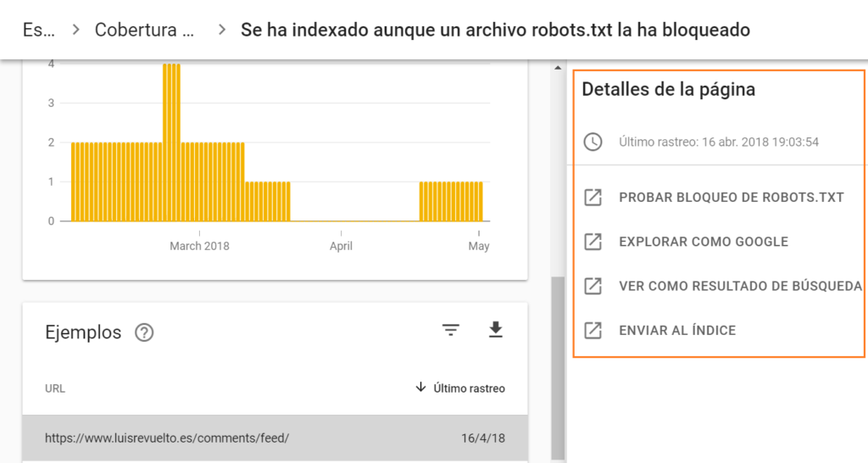The height and width of the screenshot is (463, 868).
Task: Click the URL column header
Action: pos(55,388)
